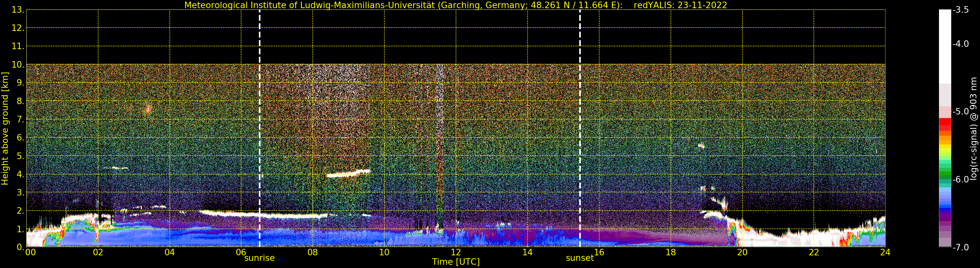Image resolution: width=980 pixels, height=268 pixels.
Task: Click the height axis tick '9.'
Action: coord(21,83)
